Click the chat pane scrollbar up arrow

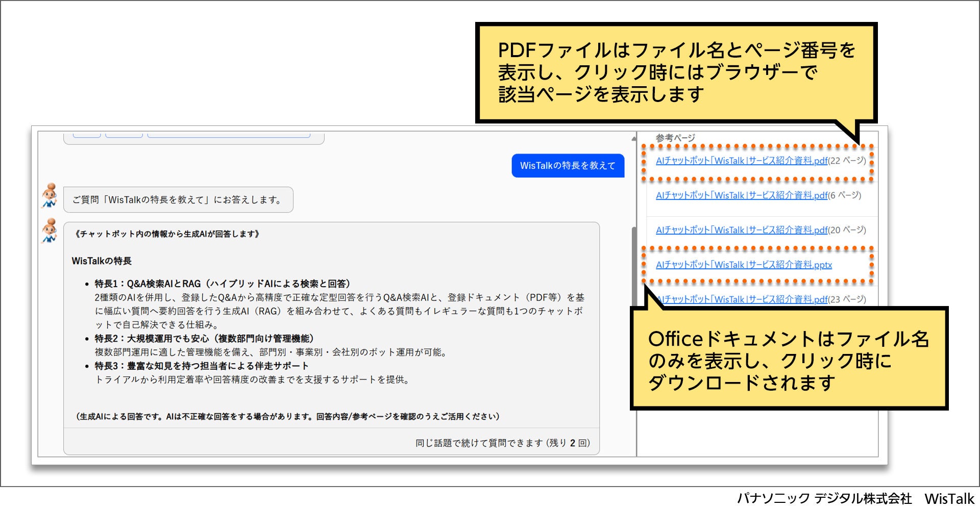coord(634,138)
